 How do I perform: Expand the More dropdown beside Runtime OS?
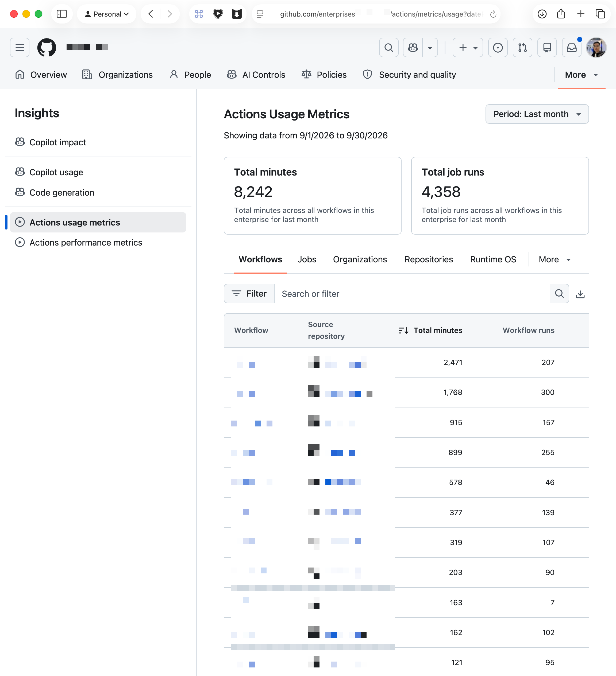(555, 259)
